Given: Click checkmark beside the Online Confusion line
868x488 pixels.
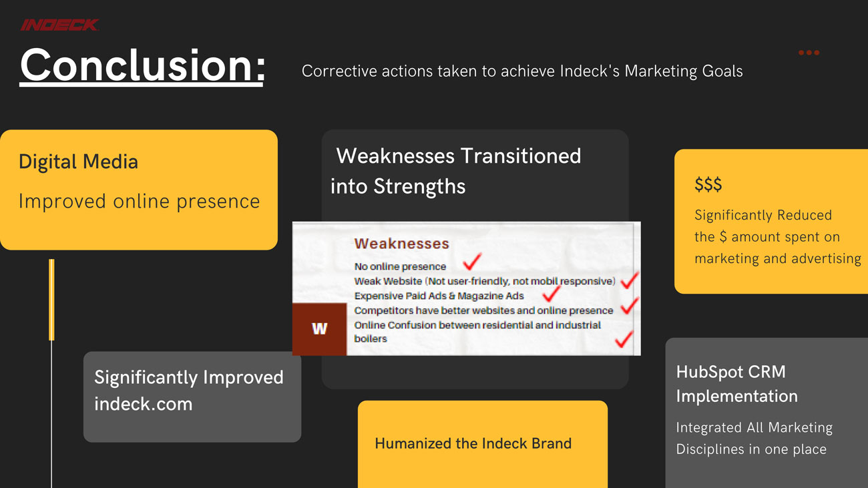Looking at the screenshot, I should point(624,338).
